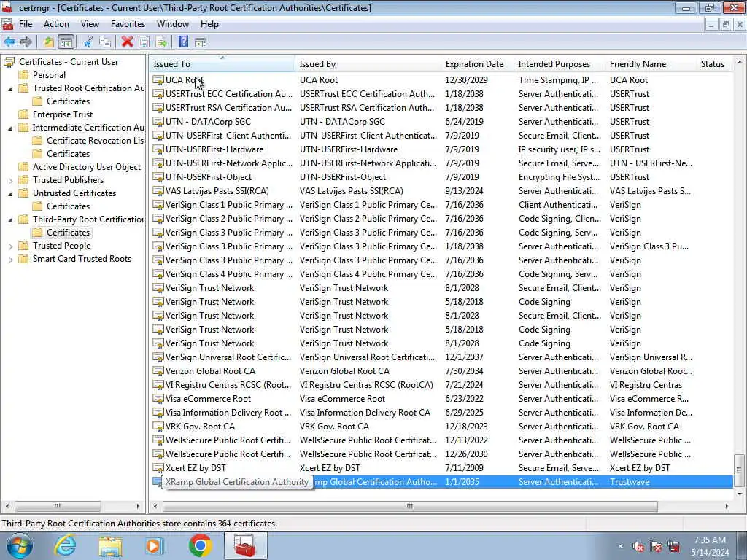
Task: Click the red Delete X toolbar icon
Action: point(127,42)
